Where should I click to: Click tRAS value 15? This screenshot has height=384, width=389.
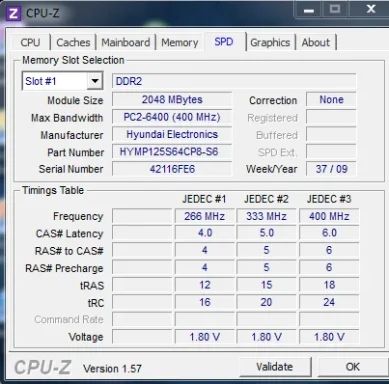(267, 285)
